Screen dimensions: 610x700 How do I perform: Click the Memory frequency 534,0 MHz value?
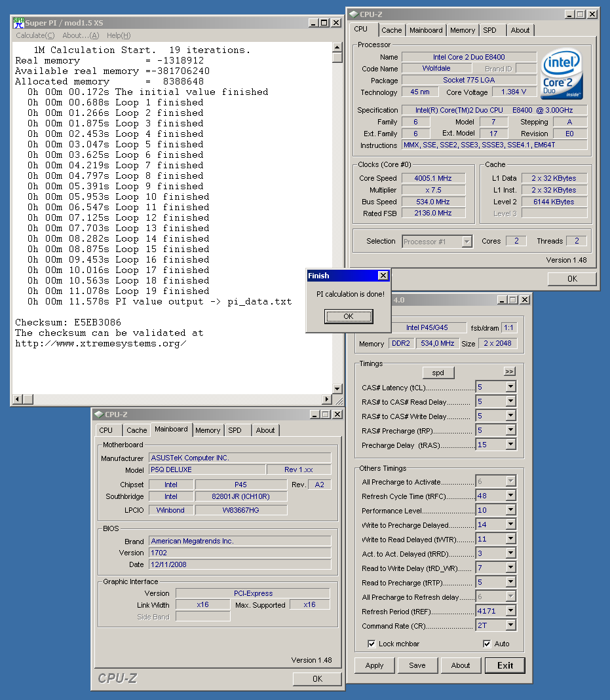pyautogui.click(x=437, y=343)
